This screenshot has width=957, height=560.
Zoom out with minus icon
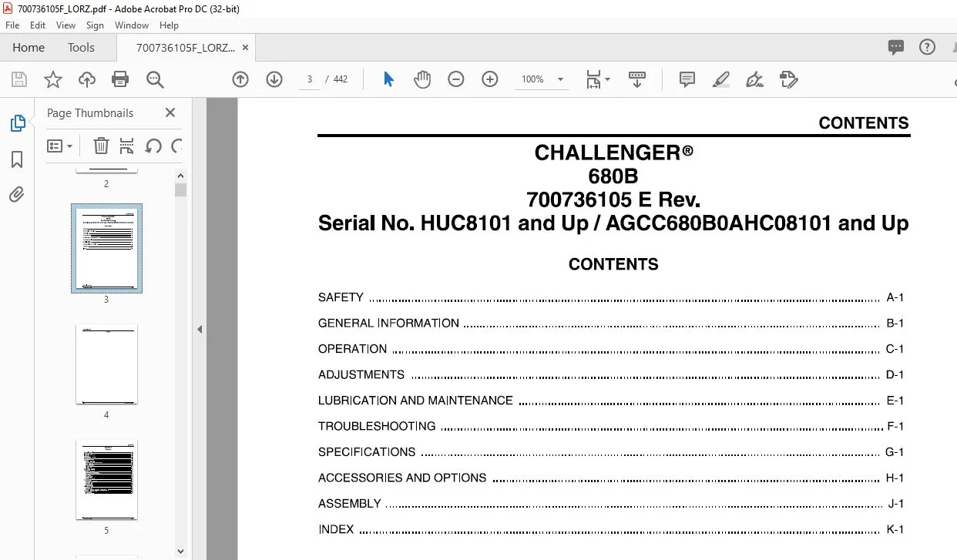tap(456, 79)
